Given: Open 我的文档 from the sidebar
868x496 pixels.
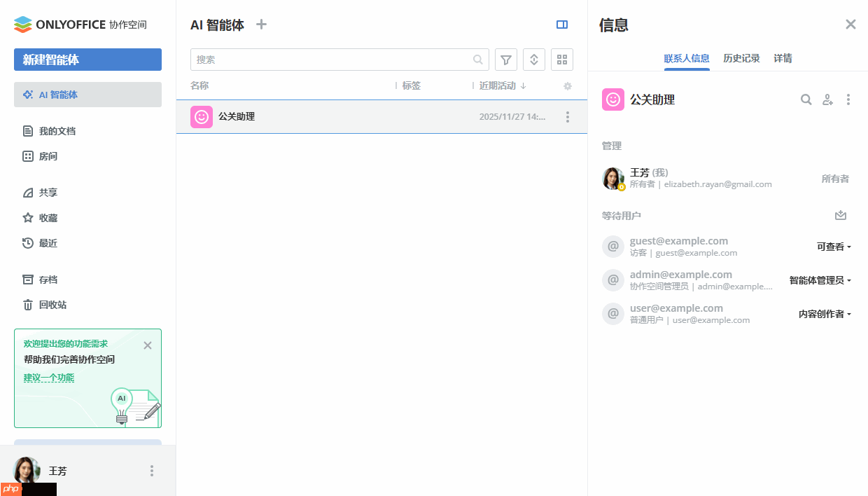Looking at the screenshot, I should click(x=57, y=131).
